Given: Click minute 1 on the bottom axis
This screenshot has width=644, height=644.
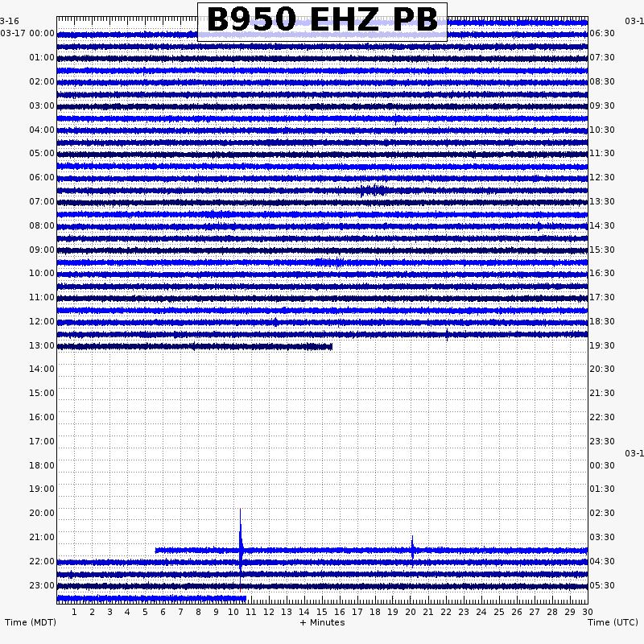Looking at the screenshot, I should point(74,612).
